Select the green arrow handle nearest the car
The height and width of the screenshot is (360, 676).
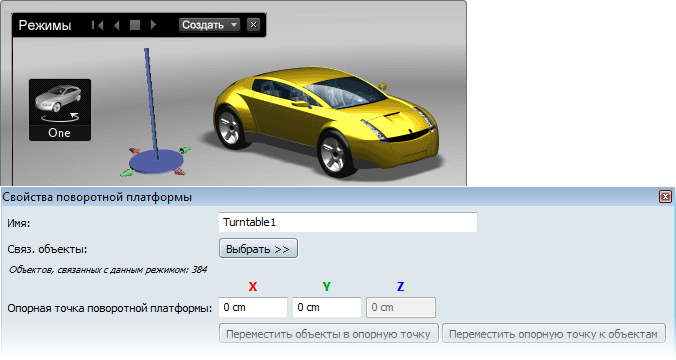(185, 150)
